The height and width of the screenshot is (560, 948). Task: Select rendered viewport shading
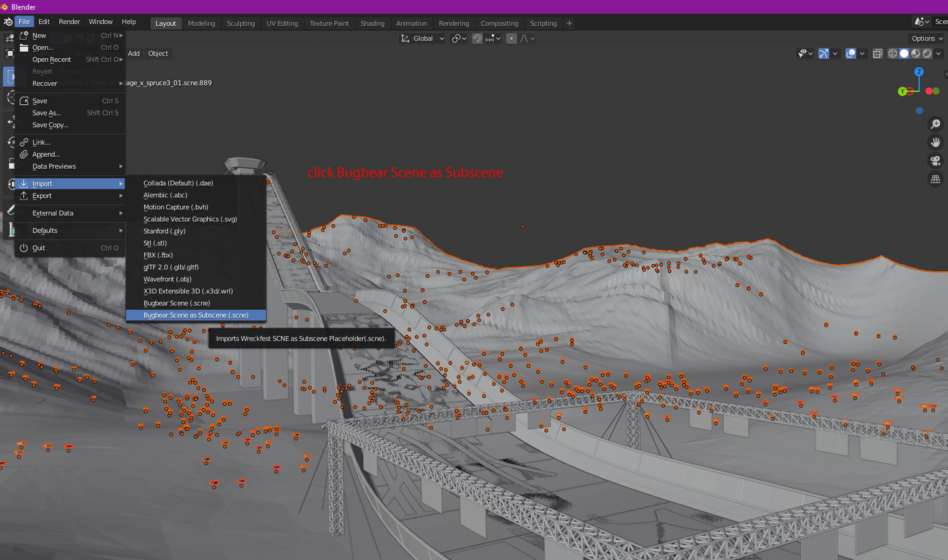click(927, 54)
